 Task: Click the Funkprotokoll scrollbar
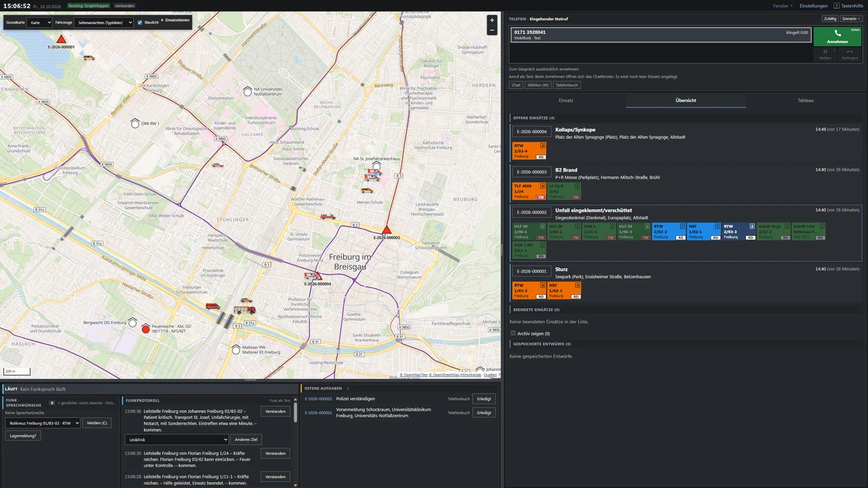click(295, 413)
